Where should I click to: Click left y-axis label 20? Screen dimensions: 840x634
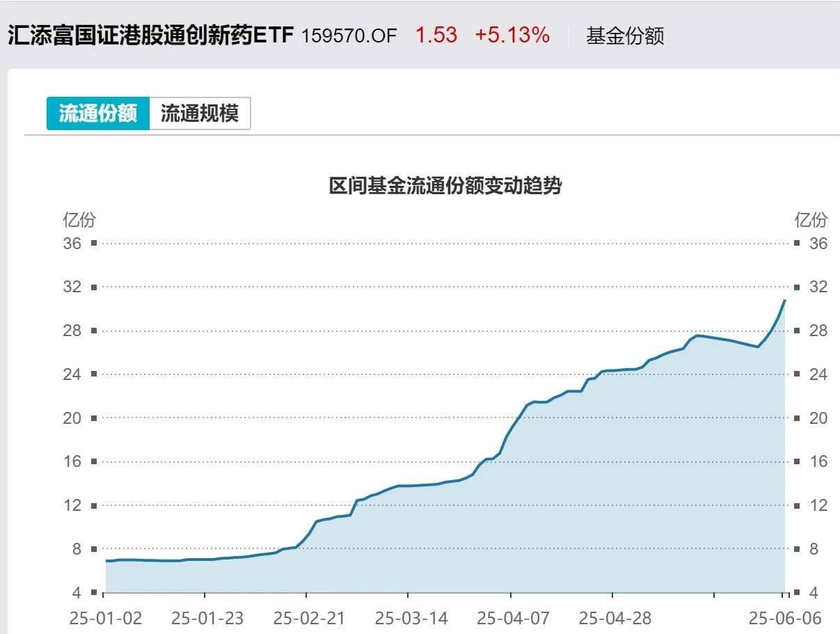tap(72, 418)
